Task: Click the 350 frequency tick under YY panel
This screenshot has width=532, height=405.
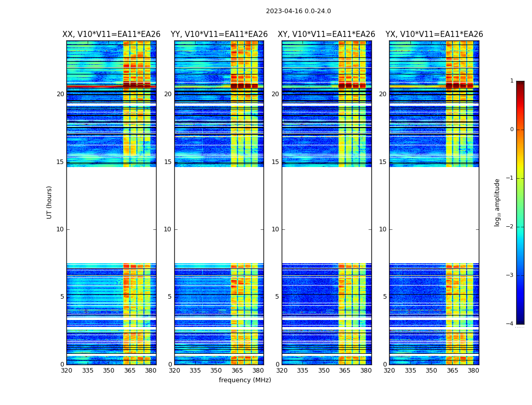Action: [x=216, y=371]
